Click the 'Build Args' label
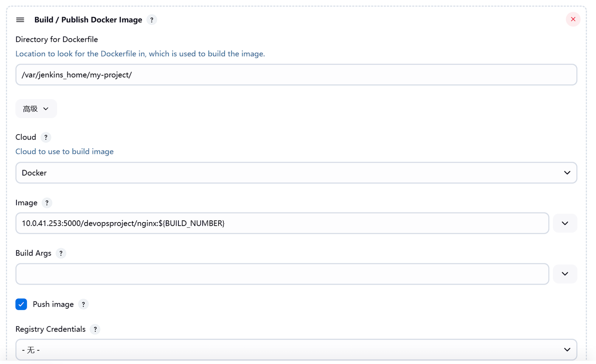596x364 pixels. (34, 253)
